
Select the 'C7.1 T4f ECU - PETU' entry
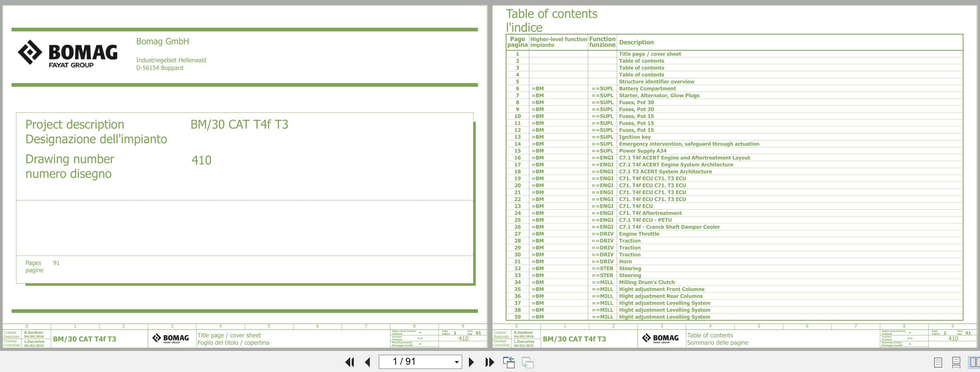click(645, 220)
